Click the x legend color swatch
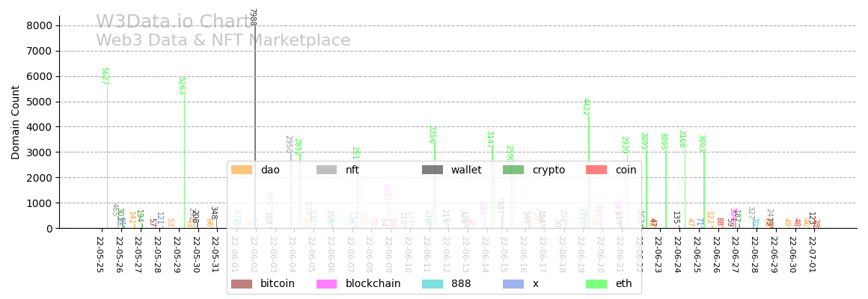Viewport: 868px width, 299px height. 513,284
